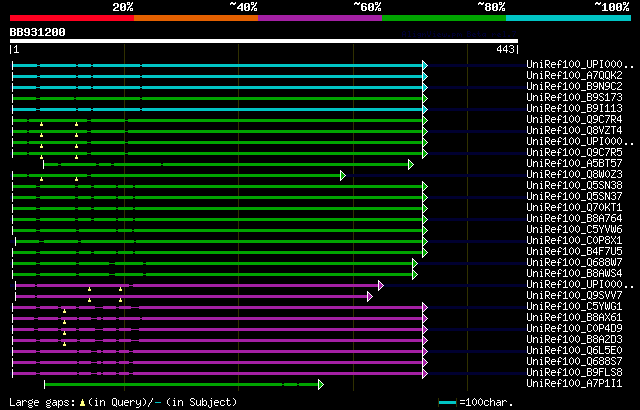
Task: Click the green alignment bar for A7P1I1
Action: [x=182, y=384]
